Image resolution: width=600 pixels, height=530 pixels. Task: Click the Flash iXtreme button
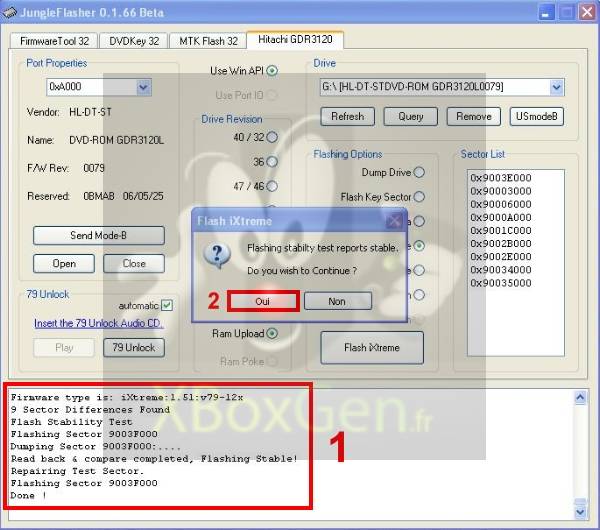[372, 347]
